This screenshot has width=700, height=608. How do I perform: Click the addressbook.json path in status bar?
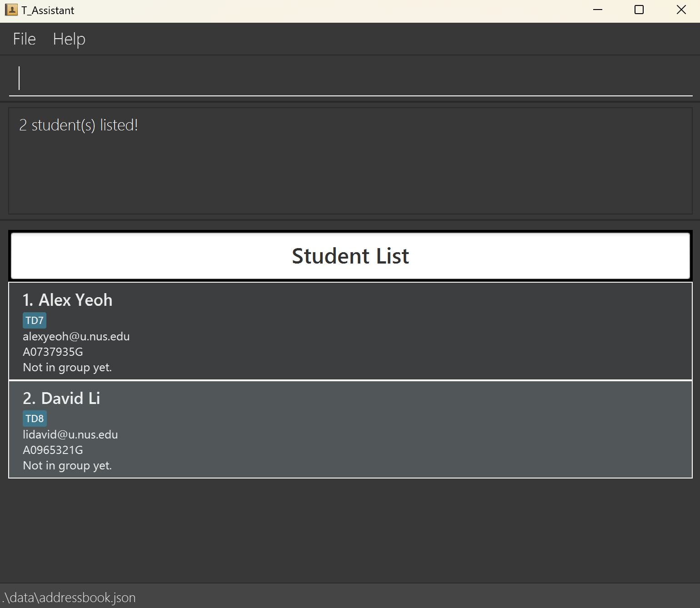coord(69,598)
